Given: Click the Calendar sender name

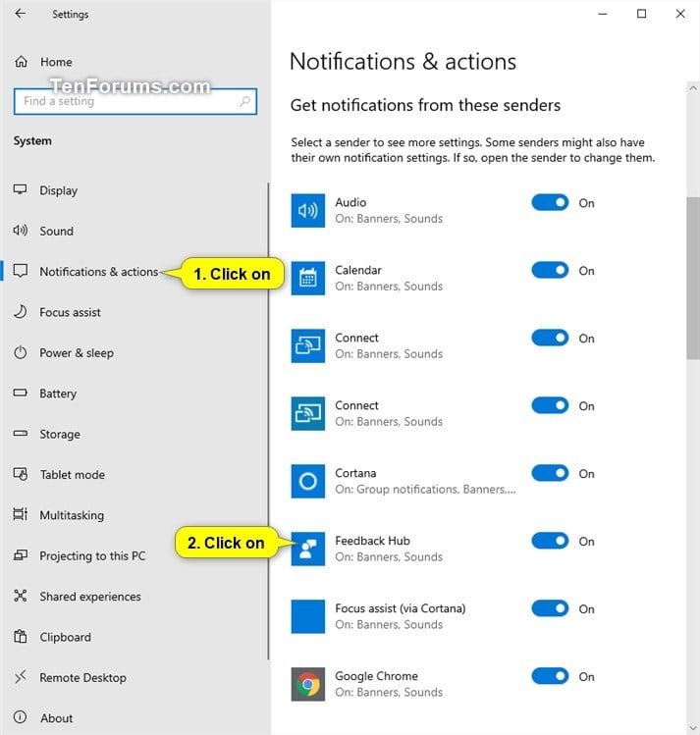Looking at the screenshot, I should 357,270.
